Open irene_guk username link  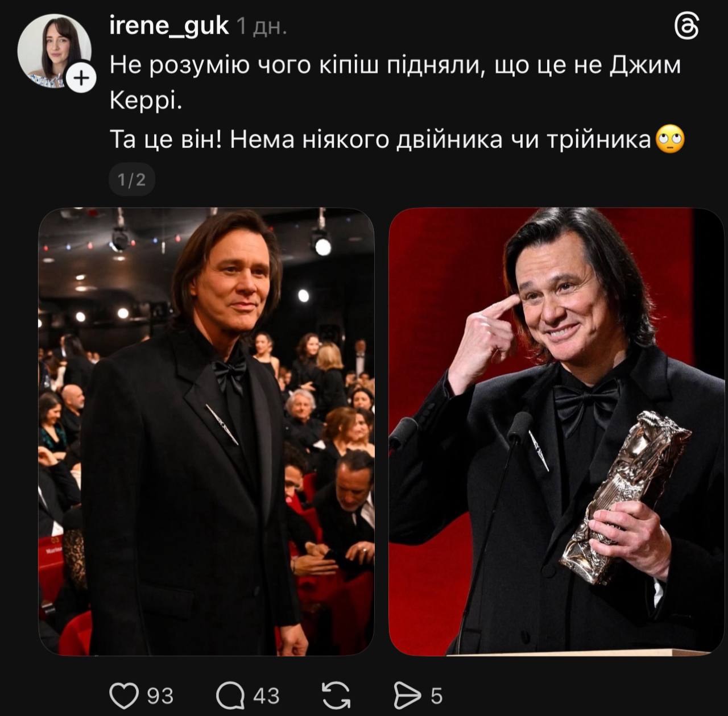pos(169,26)
